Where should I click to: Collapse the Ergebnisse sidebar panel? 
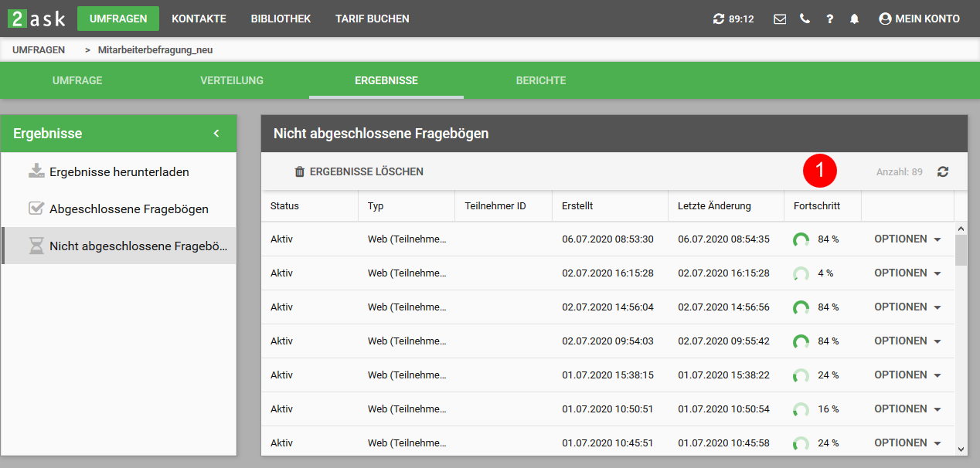(x=216, y=134)
